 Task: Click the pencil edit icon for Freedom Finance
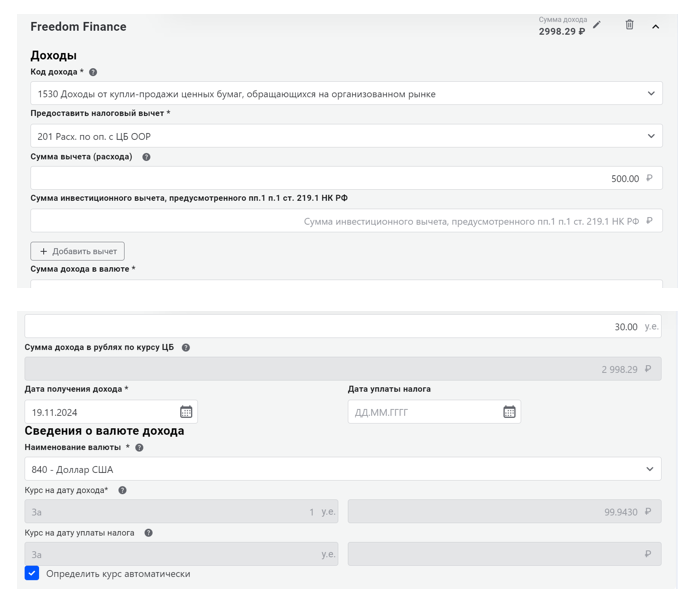coord(597,25)
